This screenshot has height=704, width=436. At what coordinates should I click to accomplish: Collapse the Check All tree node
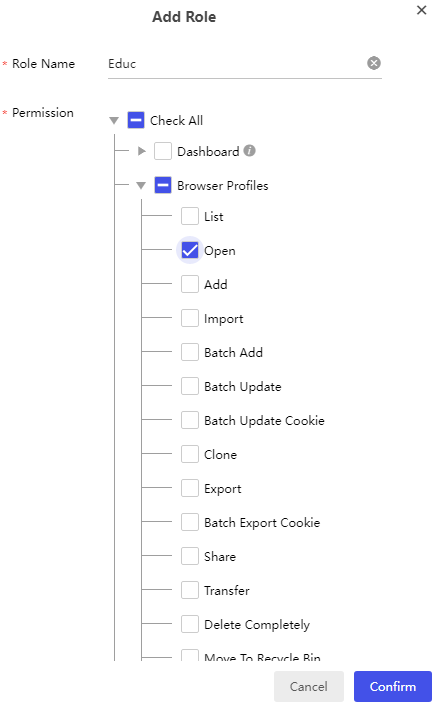pyautogui.click(x=114, y=120)
